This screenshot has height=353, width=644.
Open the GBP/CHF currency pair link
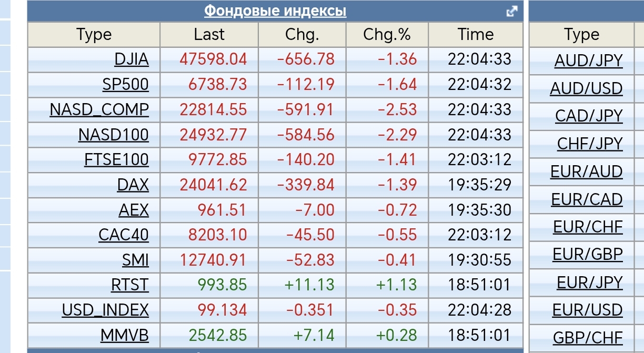coord(588,337)
